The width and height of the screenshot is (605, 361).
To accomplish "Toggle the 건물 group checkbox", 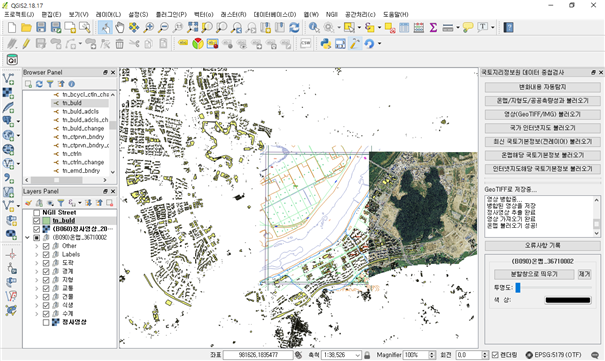I will 46,297.
